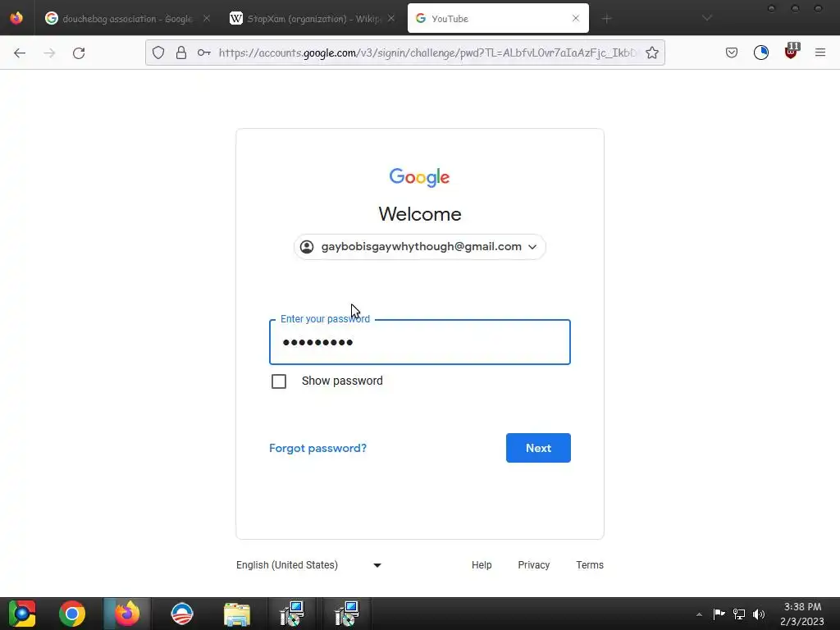Viewport: 840px width, 630px height.
Task: Expand the account switcher for gaybobisgaywhythough@gmail.com
Action: point(420,247)
